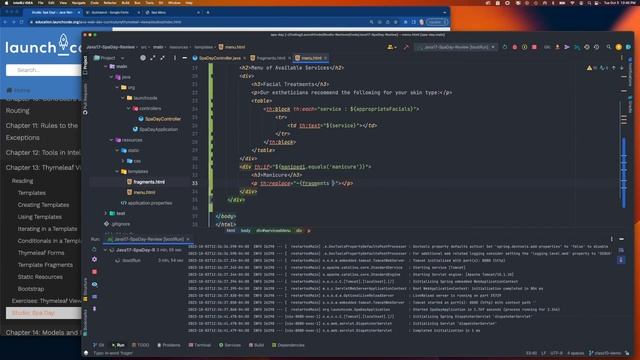Click the red Stop icon in Run panel
The height and width of the screenshot is (360, 640).
[x=94, y=272]
